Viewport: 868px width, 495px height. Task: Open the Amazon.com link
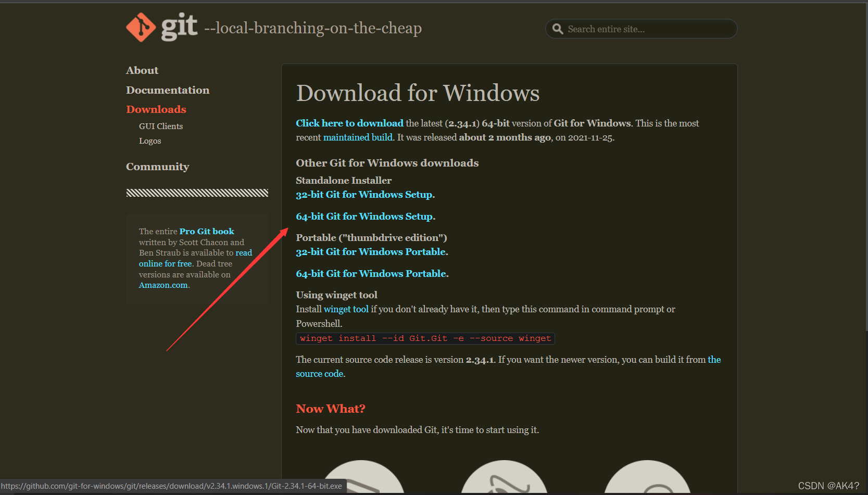pyautogui.click(x=163, y=285)
